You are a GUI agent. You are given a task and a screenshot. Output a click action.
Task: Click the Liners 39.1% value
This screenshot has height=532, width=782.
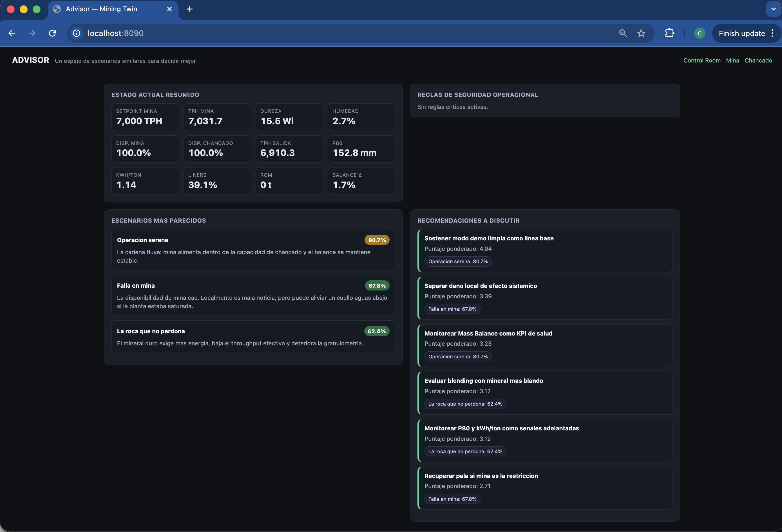(x=203, y=185)
